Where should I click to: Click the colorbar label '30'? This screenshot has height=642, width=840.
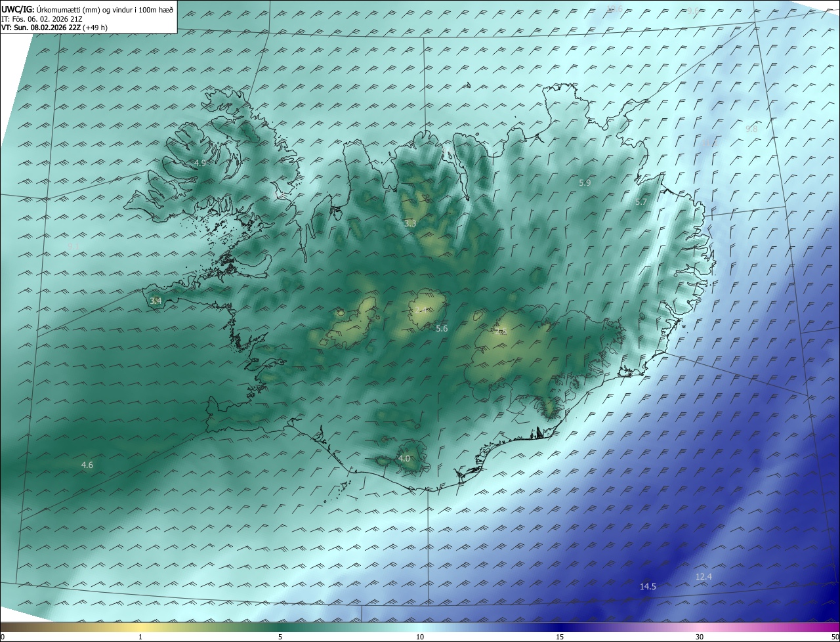pos(700,637)
